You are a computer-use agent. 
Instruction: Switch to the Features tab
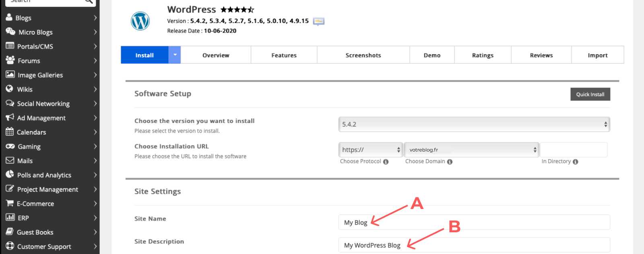(284, 55)
